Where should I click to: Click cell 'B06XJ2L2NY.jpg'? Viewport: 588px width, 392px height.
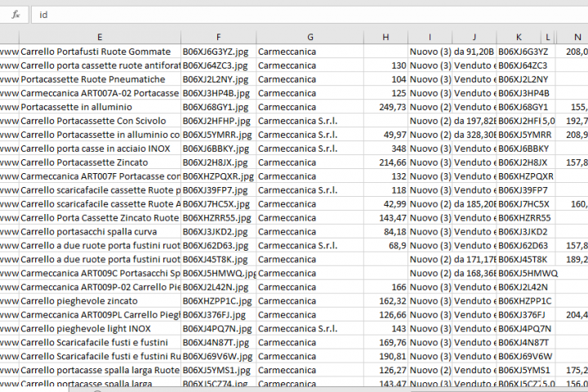(219, 79)
